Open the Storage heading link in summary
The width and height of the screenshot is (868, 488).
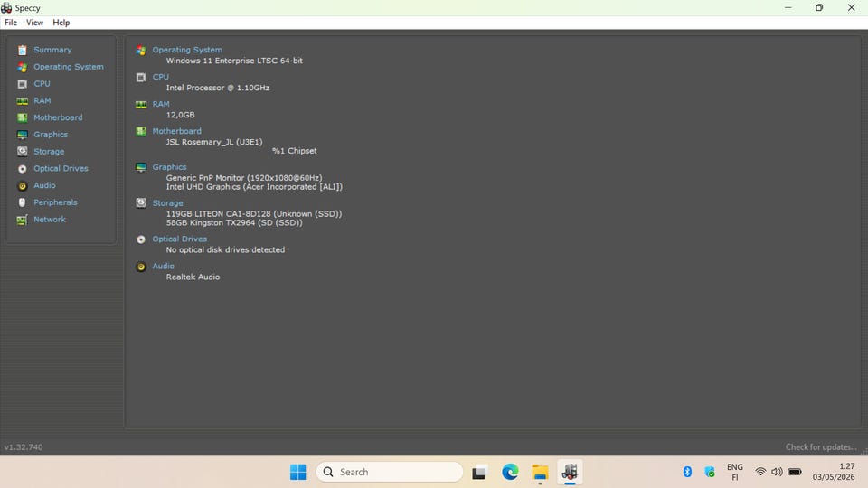tap(168, 203)
